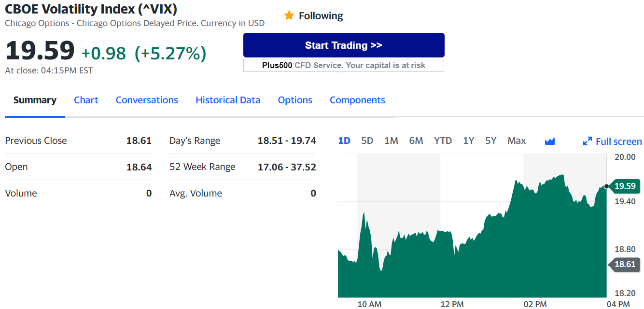Click the Day's Range label

click(x=195, y=140)
